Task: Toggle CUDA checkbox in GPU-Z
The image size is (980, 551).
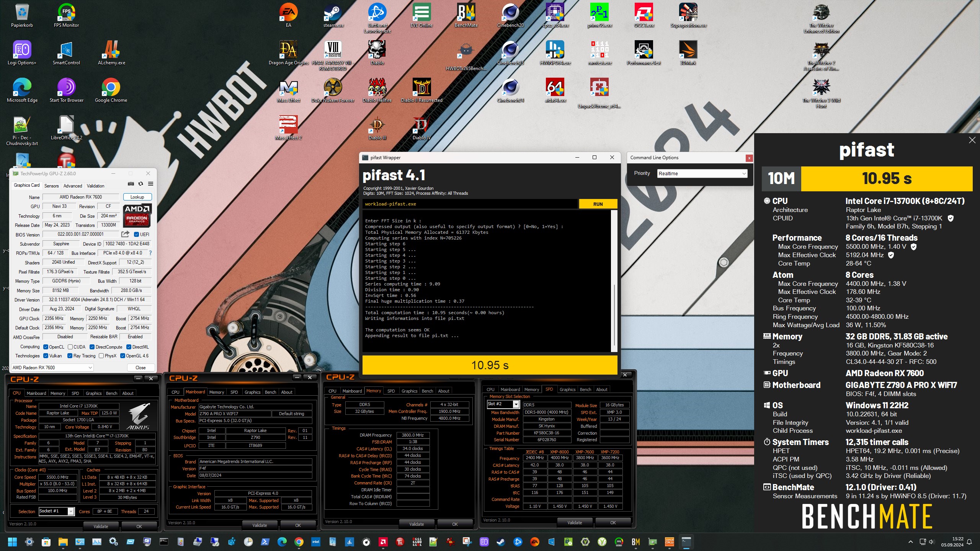Action: click(x=70, y=347)
